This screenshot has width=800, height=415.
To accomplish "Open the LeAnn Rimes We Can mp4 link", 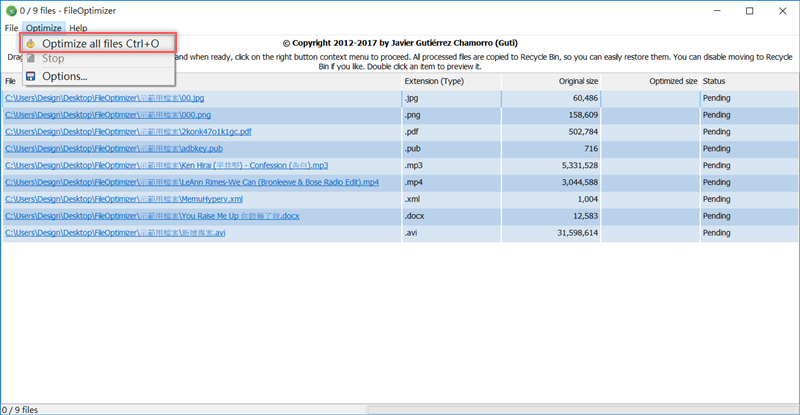I will pos(192,182).
